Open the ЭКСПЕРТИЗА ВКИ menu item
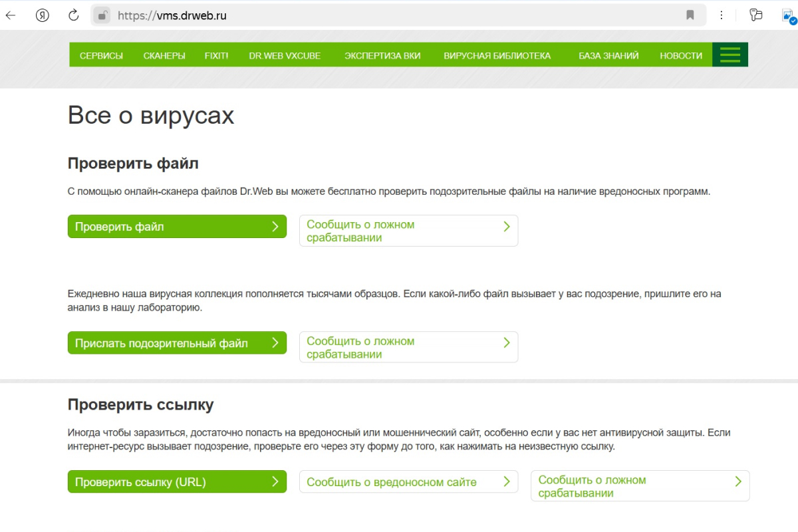This screenshot has width=798, height=532. click(x=382, y=55)
